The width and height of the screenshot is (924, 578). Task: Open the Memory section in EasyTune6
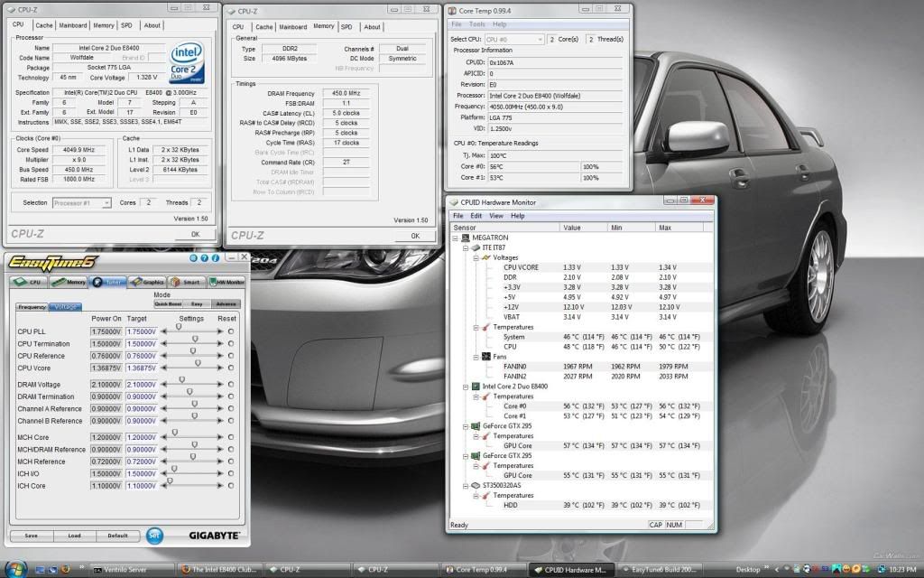click(x=69, y=282)
